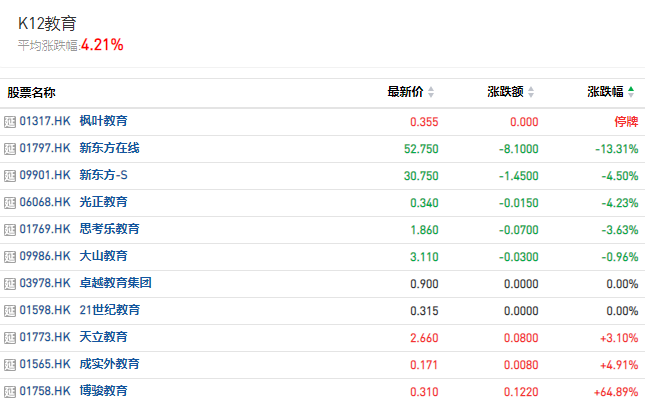Click the delay icon beside 03978.HK
Image resolution: width=645 pixels, height=402 pixels.
[10, 284]
